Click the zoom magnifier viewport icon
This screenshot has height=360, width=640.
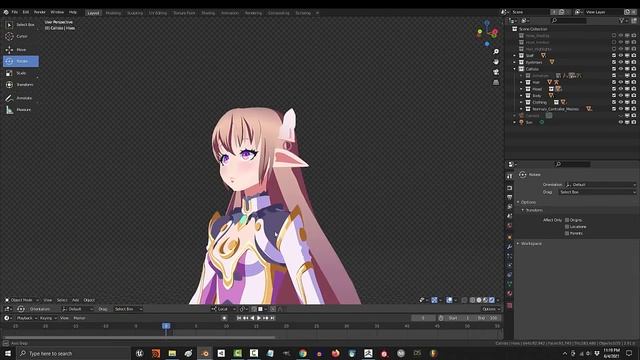point(496,52)
